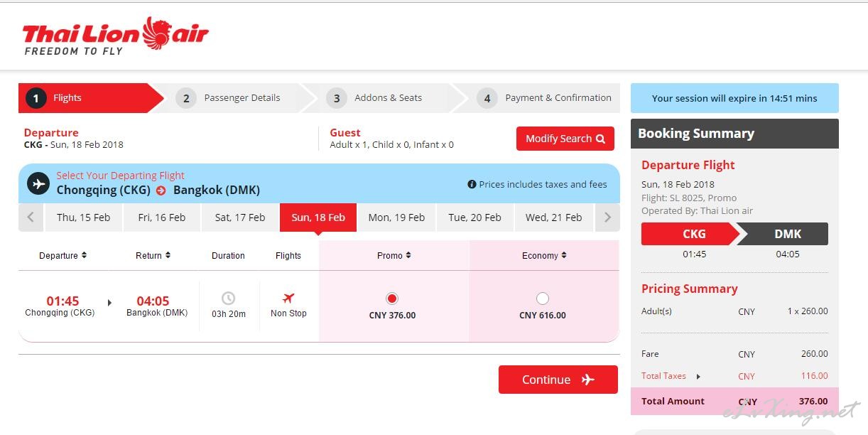Switch to Thu, 15 Feb date tab
This screenshot has width=868, height=435.
tap(83, 217)
